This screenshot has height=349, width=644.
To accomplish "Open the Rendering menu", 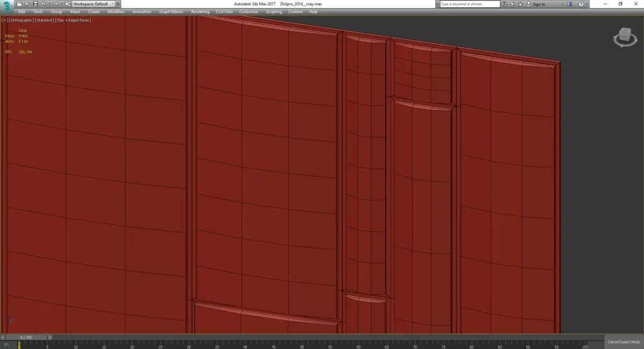I will tap(200, 12).
